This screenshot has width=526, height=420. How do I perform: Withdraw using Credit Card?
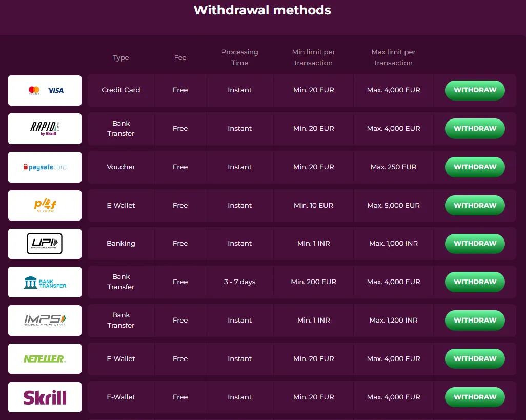pyautogui.click(x=475, y=90)
